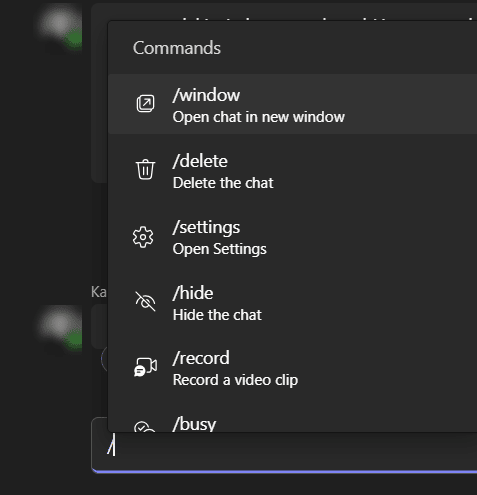Screen dimensions: 477x495
Task: Select the /window command label
Action: tap(206, 95)
